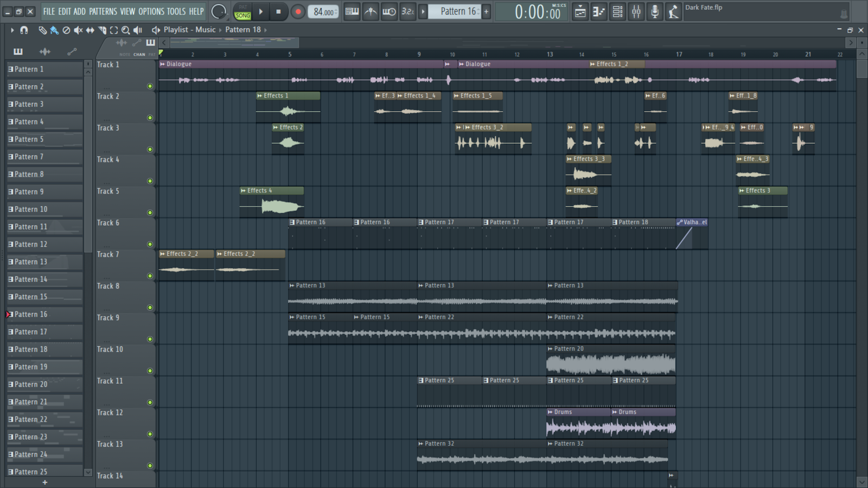Image resolution: width=868 pixels, height=488 pixels.
Task: Toggle the metronome icon
Action: (x=371, y=11)
